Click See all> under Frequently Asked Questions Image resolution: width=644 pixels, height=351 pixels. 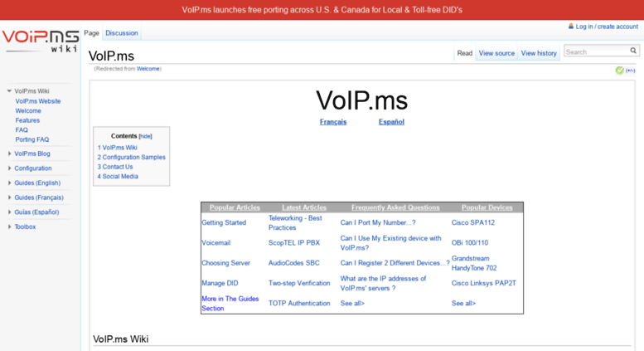click(352, 304)
